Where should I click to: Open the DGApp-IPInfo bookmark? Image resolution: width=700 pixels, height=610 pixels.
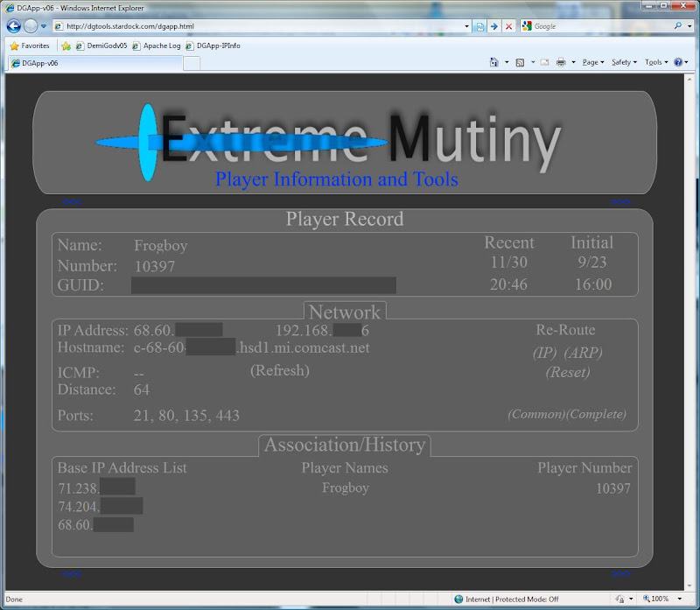click(x=213, y=46)
